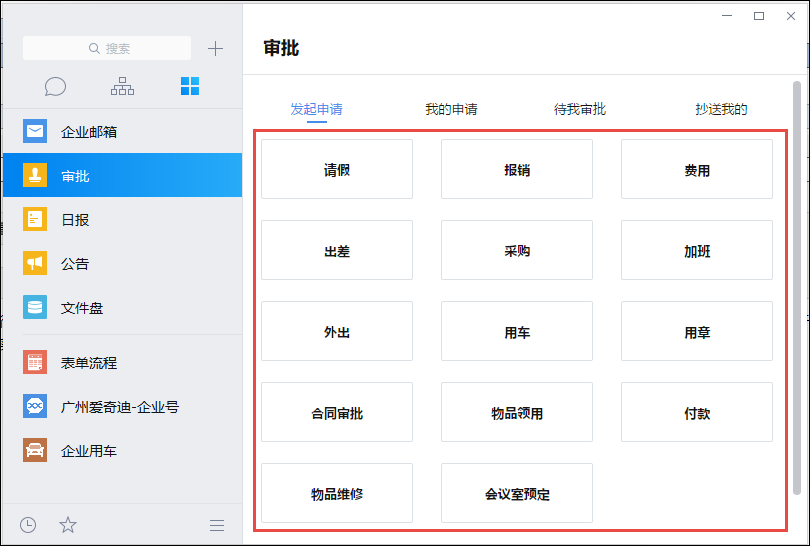
Task: Open the 外出 going out form
Action: pos(337,331)
